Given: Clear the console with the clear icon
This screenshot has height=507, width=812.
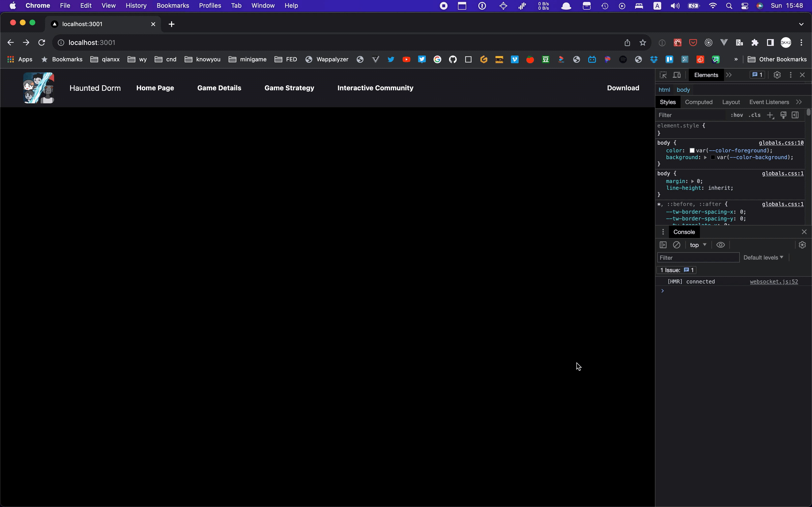Looking at the screenshot, I should tap(676, 245).
